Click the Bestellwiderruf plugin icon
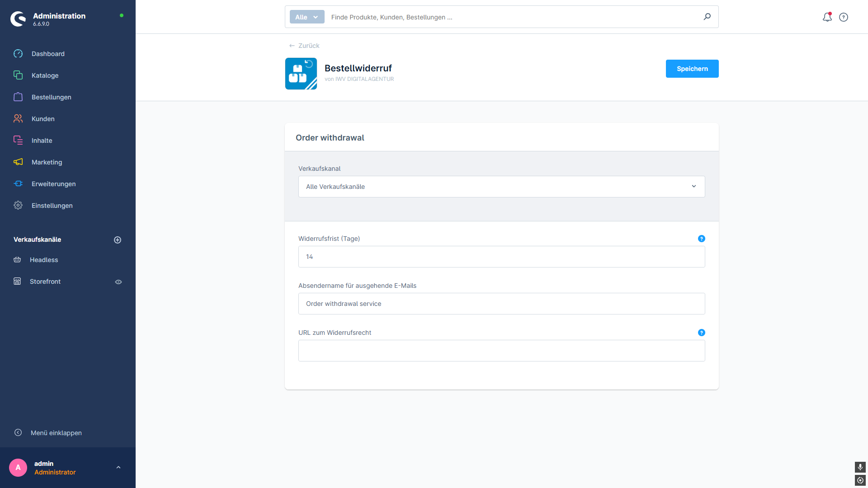 point(301,74)
